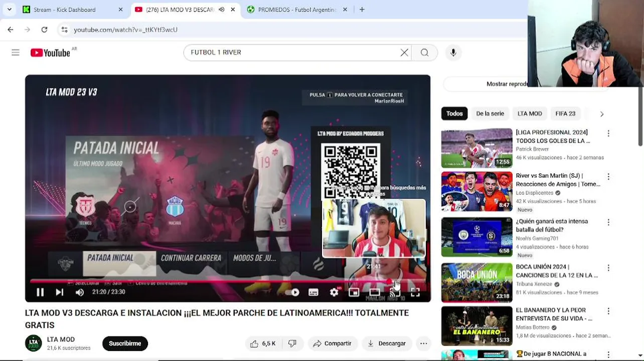This screenshot has height=361, width=644.
Task: Go forward with the browser forward arrow
Action: coord(28,30)
